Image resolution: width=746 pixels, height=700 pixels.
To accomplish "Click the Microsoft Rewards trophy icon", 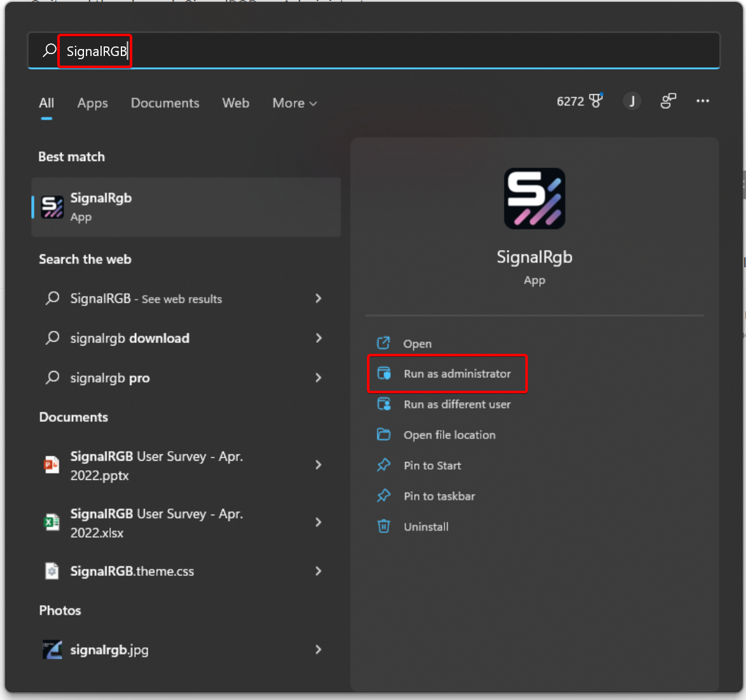I will click(x=595, y=101).
